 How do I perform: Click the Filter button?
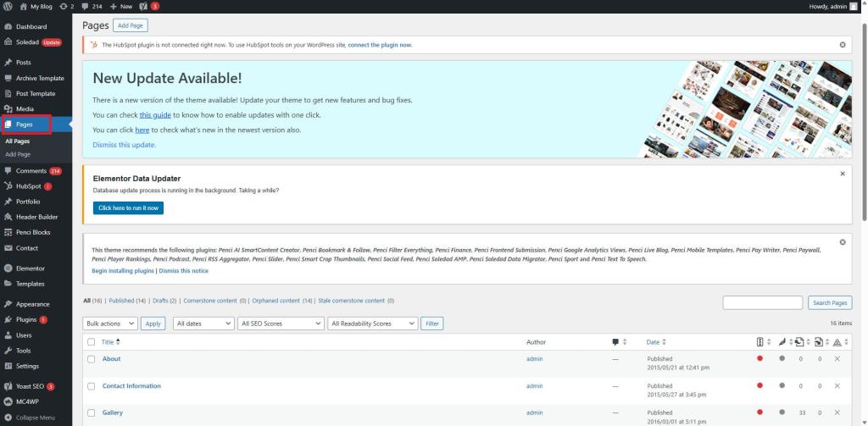pyautogui.click(x=431, y=324)
